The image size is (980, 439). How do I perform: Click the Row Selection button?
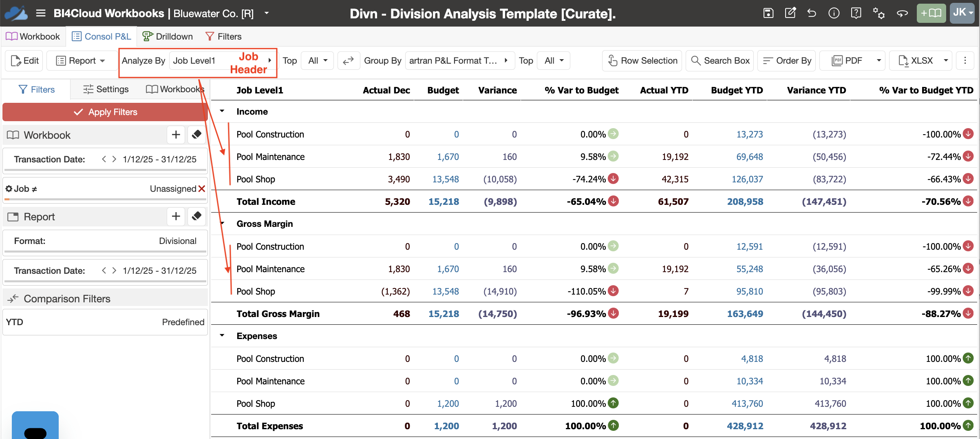(642, 61)
